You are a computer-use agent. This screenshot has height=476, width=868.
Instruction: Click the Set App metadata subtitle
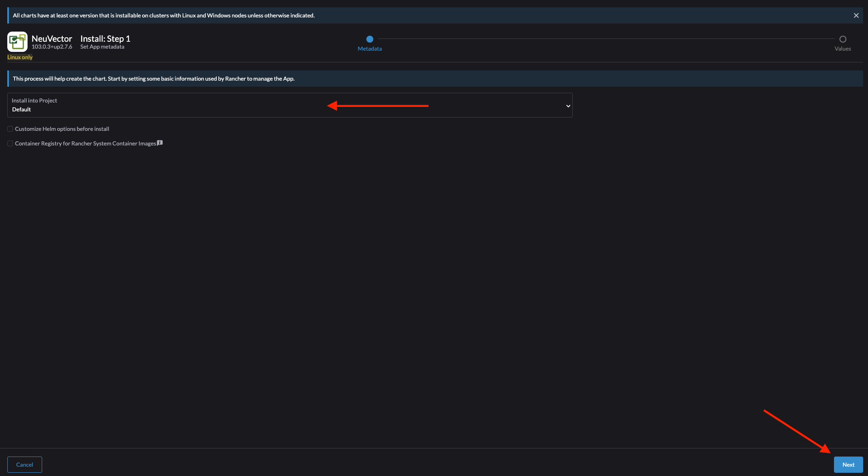click(102, 47)
